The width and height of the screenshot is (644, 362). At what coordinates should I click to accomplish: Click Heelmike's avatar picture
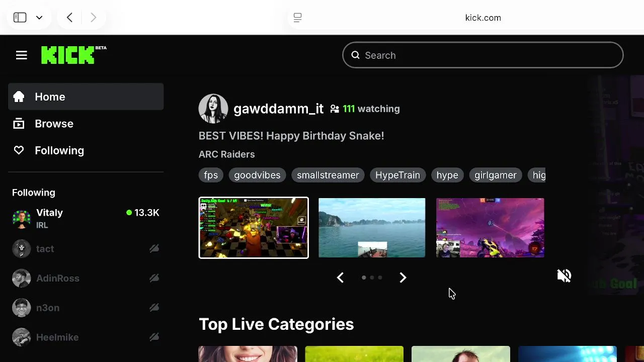(x=21, y=337)
